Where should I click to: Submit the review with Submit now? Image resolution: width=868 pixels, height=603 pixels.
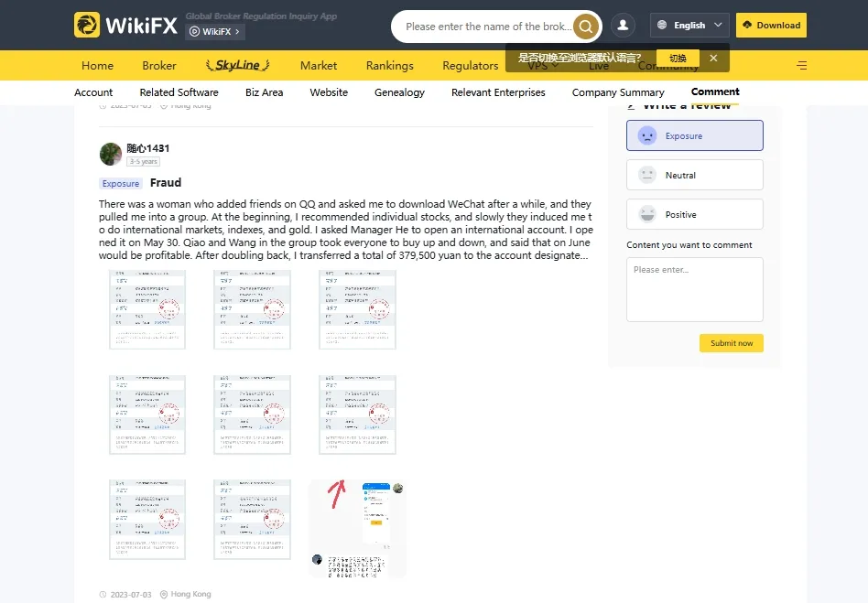pyautogui.click(x=732, y=343)
